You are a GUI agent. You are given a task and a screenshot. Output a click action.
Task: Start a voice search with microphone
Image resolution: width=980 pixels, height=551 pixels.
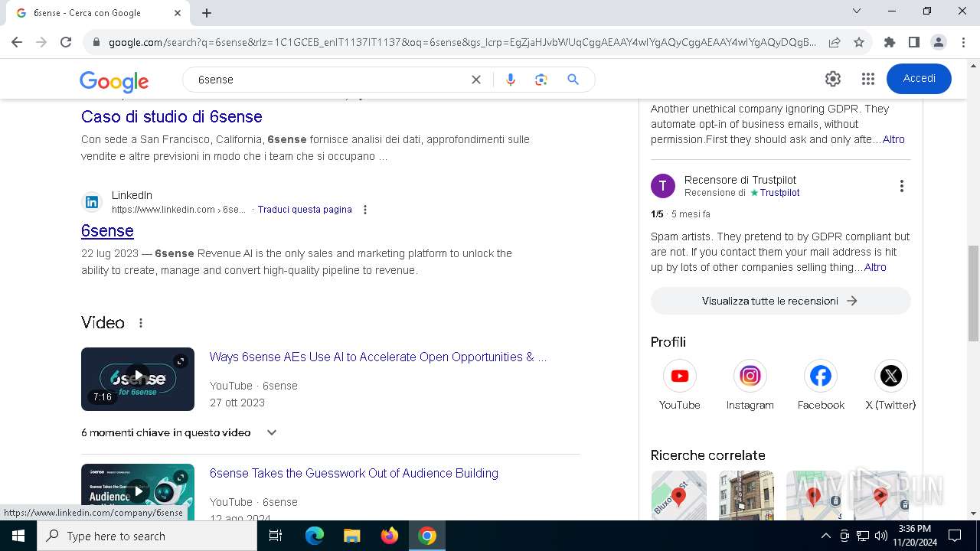[x=511, y=80]
